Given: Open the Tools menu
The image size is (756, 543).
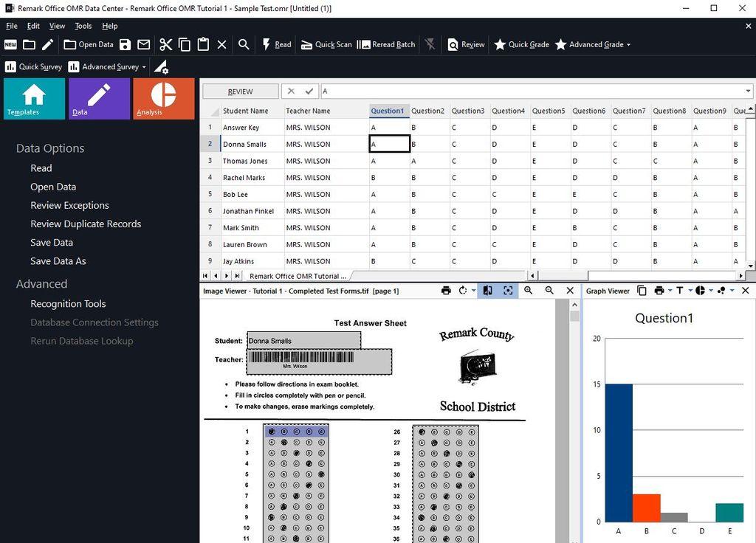Looking at the screenshot, I should (83, 26).
